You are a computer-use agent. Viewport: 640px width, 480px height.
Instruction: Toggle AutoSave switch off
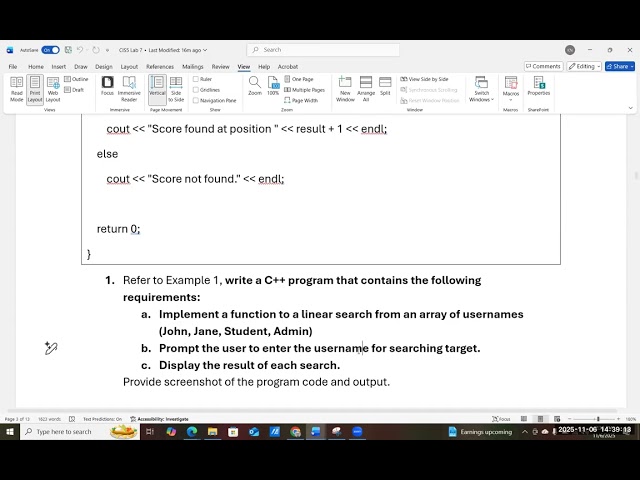[51, 50]
